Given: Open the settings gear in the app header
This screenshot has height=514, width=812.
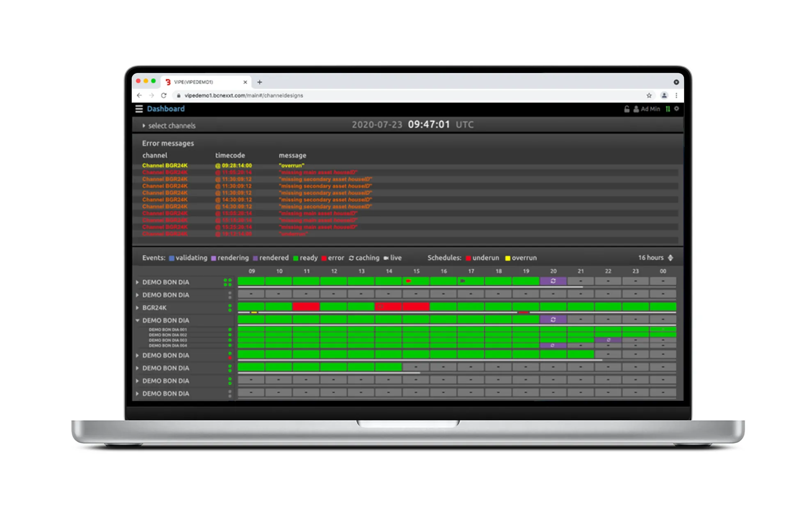Looking at the screenshot, I should tap(677, 109).
